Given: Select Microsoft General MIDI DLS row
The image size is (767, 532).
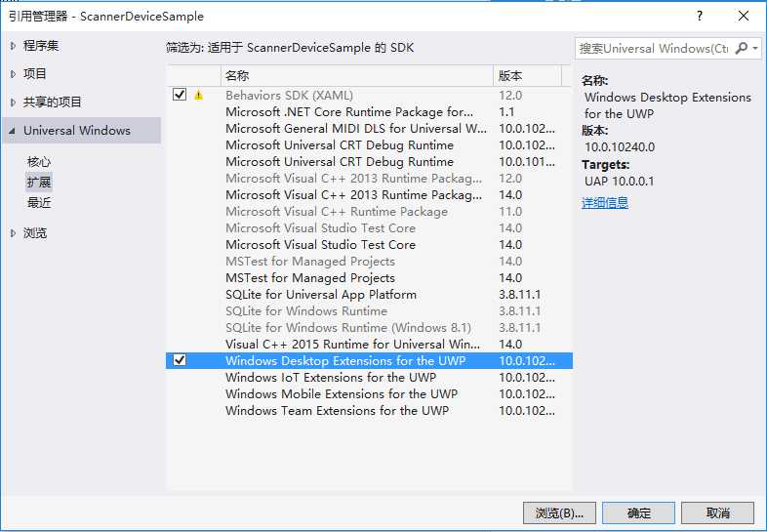Looking at the screenshot, I should tap(369, 128).
